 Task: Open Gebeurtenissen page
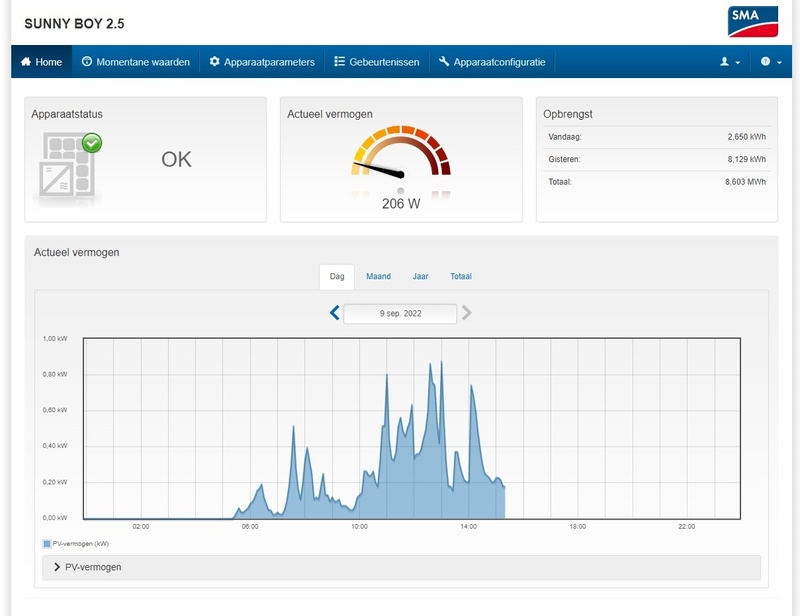click(377, 62)
